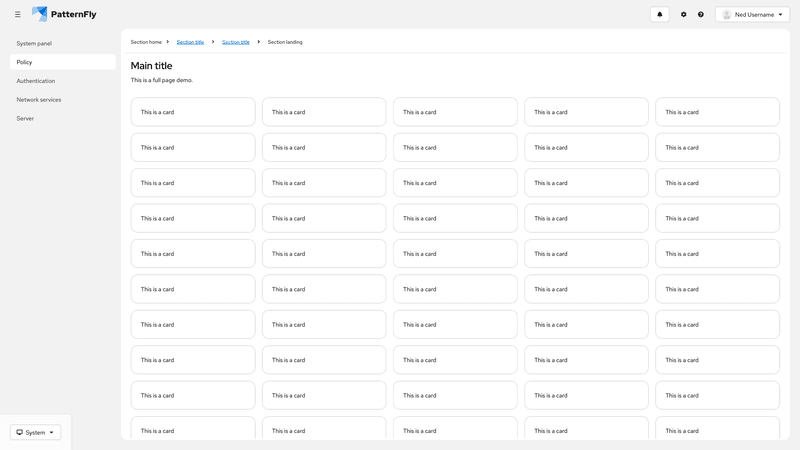The height and width of the screenshot is (450, 800).
Task: Open help via question mark icon
Action: coord(701,14)
